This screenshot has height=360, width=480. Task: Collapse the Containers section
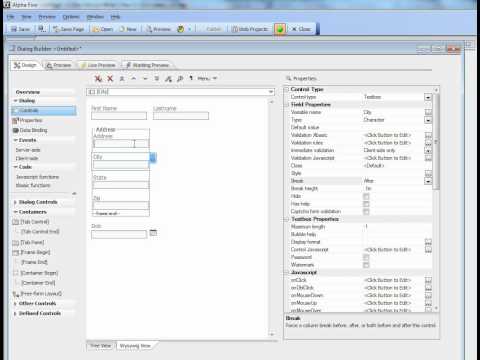point(15,212)
